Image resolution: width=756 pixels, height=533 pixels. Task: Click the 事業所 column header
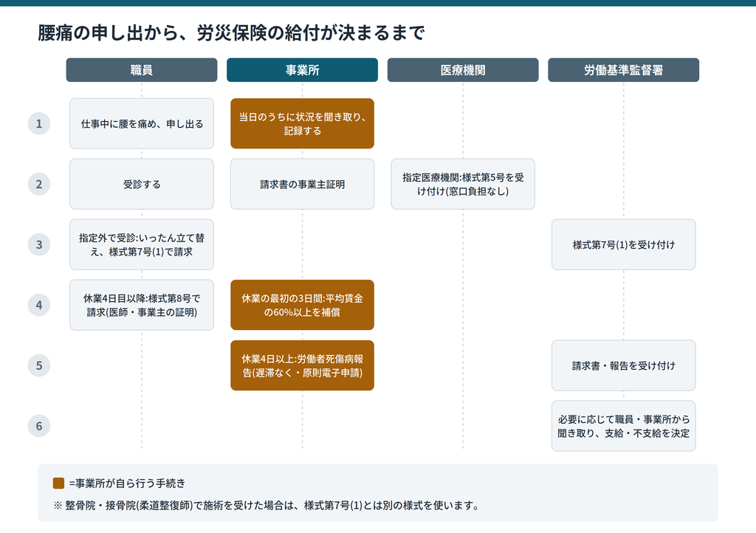click(302, 70)
